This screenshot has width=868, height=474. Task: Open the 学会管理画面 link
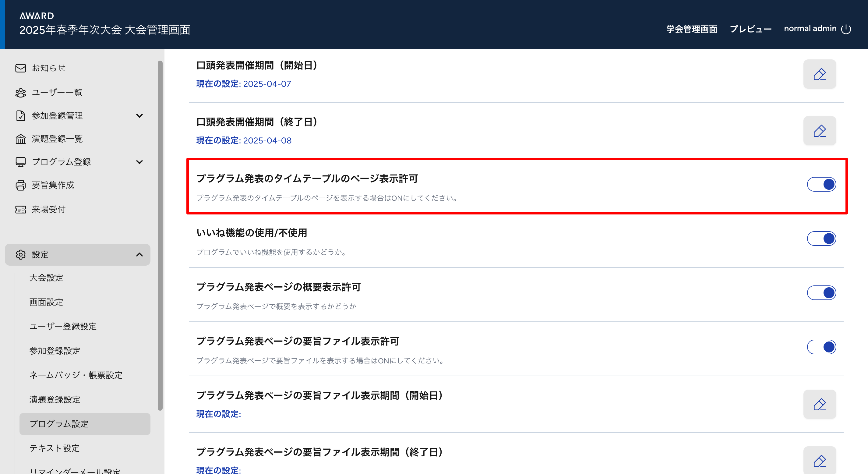(691, 29)
